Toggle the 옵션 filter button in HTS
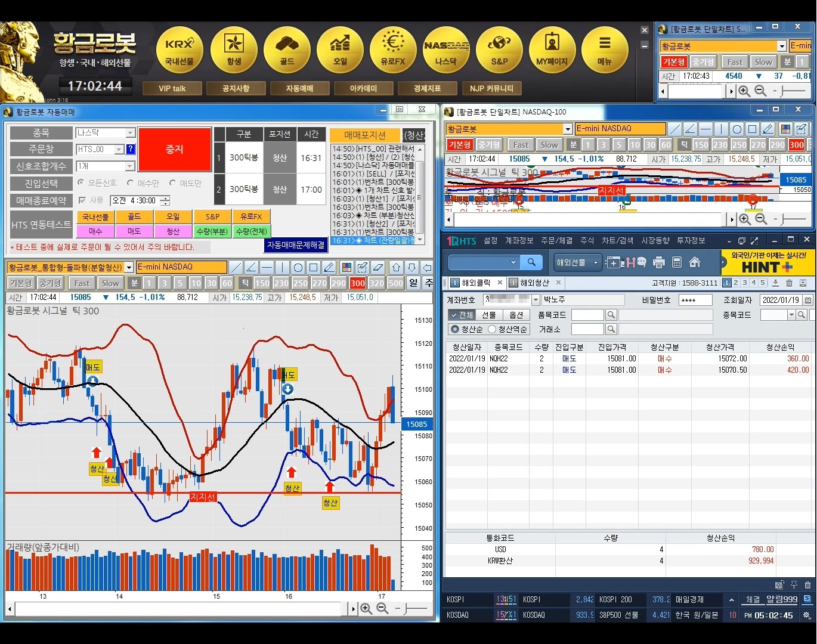The image size is (817, 644). [x=516, y=315]
